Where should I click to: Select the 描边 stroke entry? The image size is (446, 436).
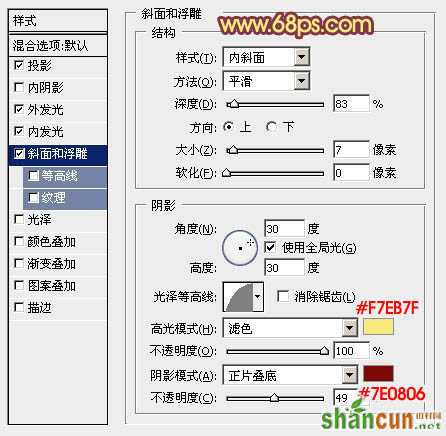click(x=58, y=308)
